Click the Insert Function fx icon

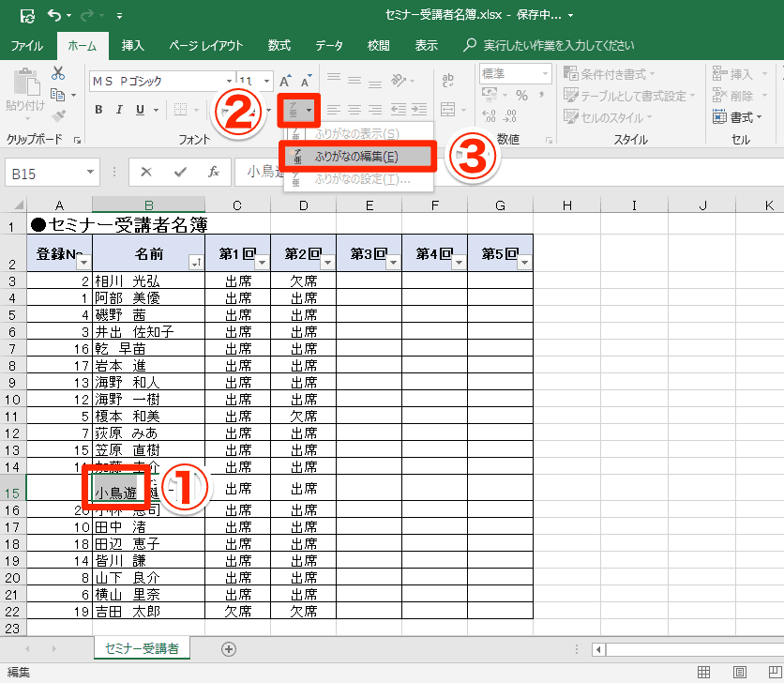click(x=214, y=172)
